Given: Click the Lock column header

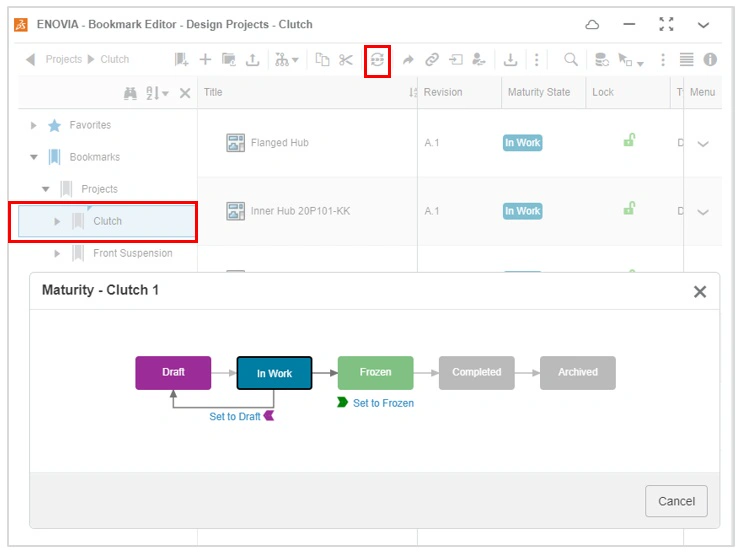Looking at the screenshot, I should (x=603, y=92).
